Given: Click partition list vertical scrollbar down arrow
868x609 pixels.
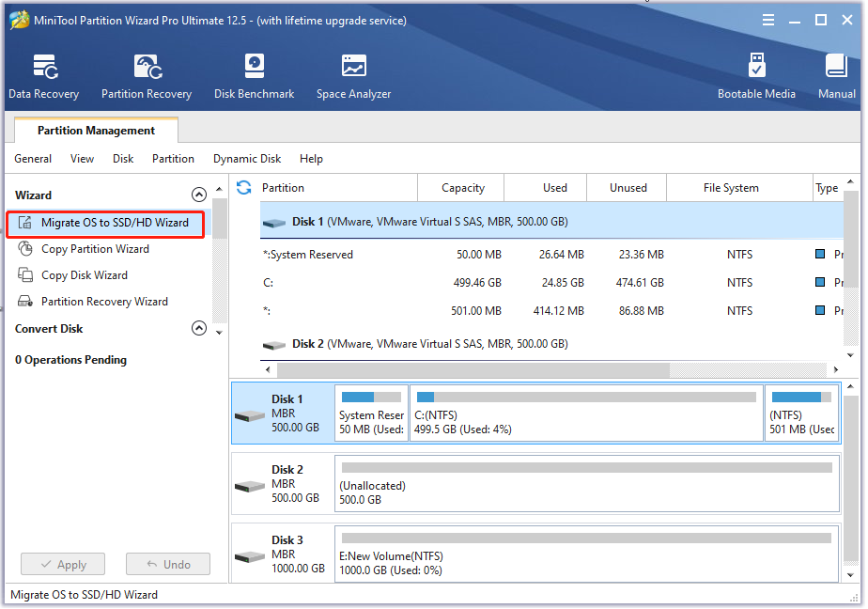Looking at the screenshot, I should (851, 355).
